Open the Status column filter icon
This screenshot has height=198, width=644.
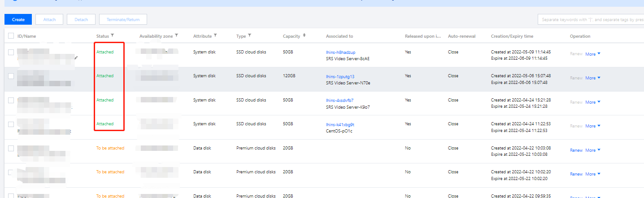click(x=113, y=35)
